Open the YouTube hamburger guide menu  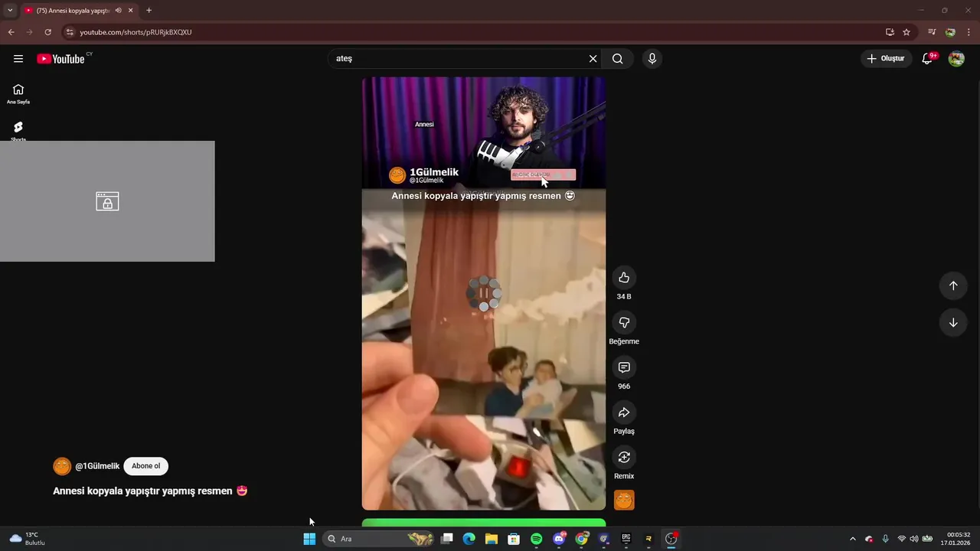pos(18,59)
